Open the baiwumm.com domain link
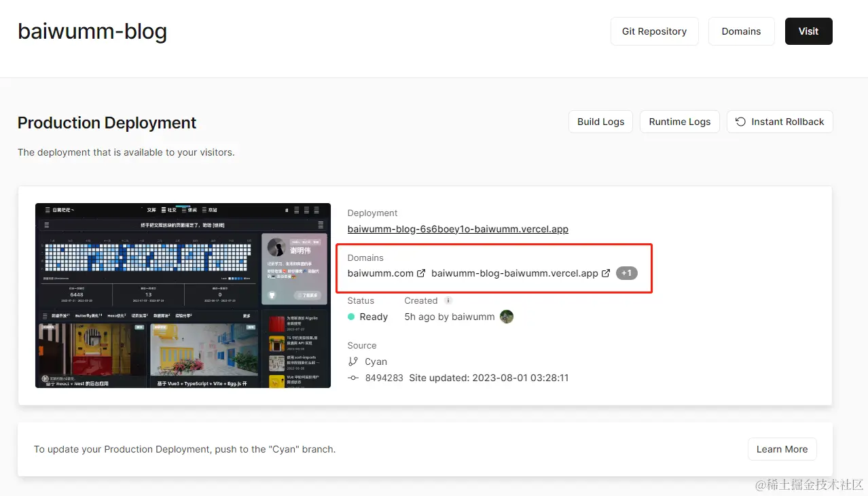This screenshot has height=496, width=868. (x=380, y=273)
